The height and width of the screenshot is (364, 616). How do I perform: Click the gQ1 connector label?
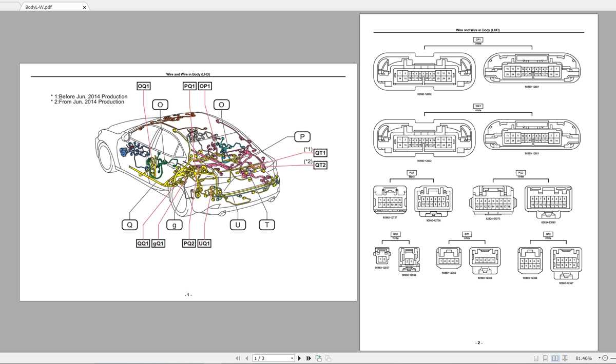(158, 243)
